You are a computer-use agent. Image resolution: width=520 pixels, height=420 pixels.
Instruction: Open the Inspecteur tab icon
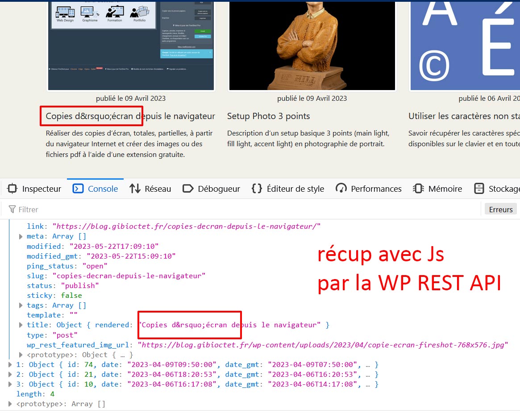[12, 189]
